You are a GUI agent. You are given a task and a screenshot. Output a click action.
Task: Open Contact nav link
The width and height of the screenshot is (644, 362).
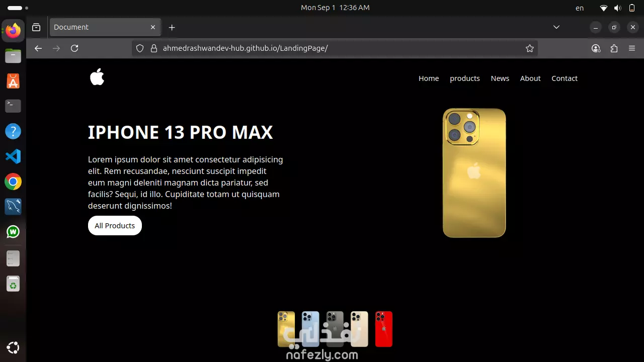565,78
